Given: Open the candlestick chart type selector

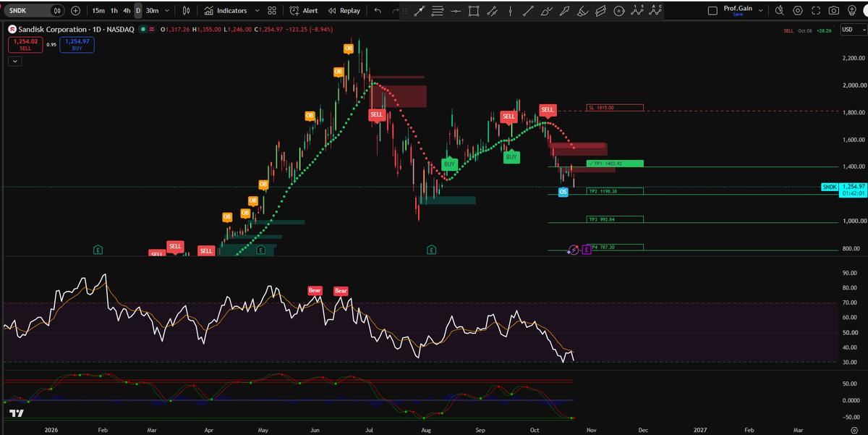Looking at the screenshot, I should point(187,11).
